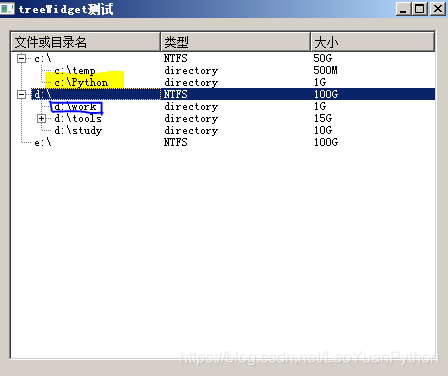Select the highlighted c:\Python item
This screenshot has height=376, width=448.
pyautogui.click(x=81, y=83)
